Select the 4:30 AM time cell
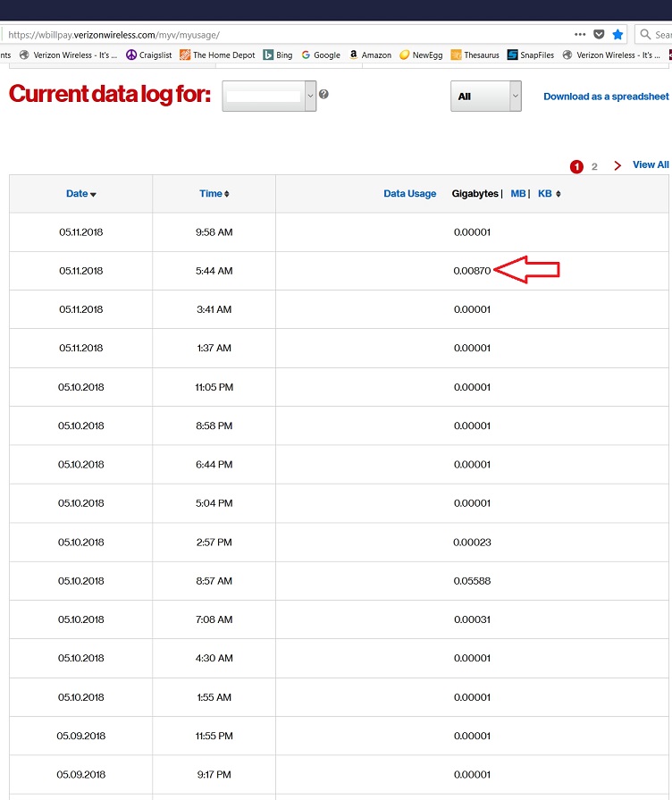The image size is (672, 800). point(214,658)
